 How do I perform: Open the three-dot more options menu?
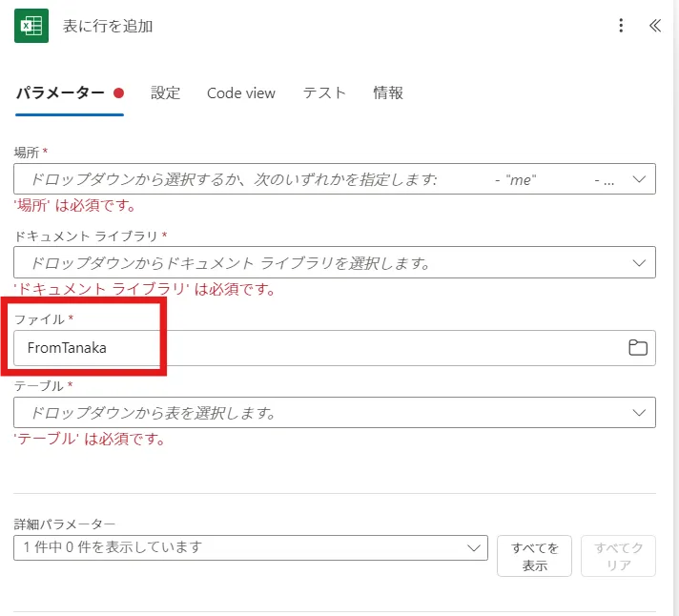tap(622, 26)
